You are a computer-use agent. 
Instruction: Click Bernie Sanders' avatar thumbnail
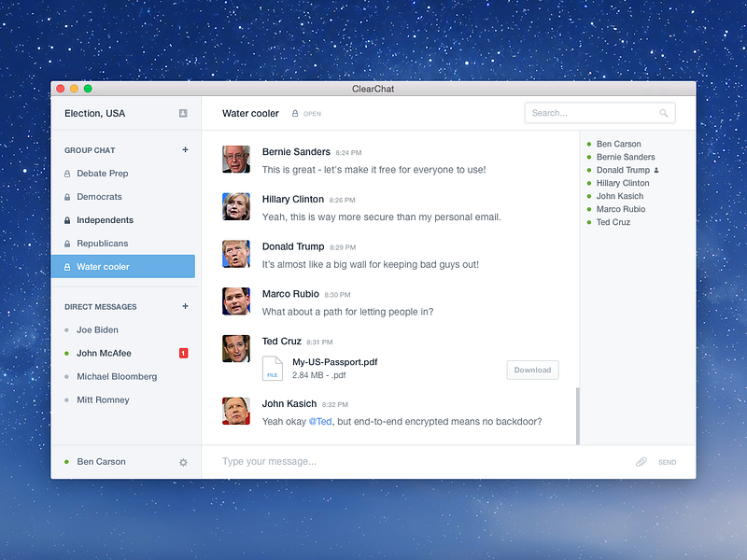pyautogui.click(x=236, y=160)
